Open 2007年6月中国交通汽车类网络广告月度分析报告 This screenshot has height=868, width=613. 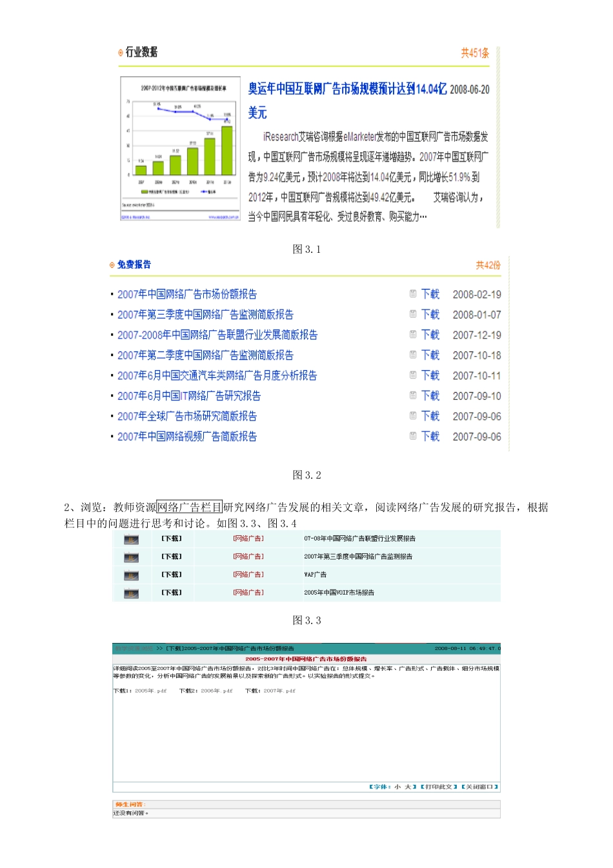coord(217,375)
